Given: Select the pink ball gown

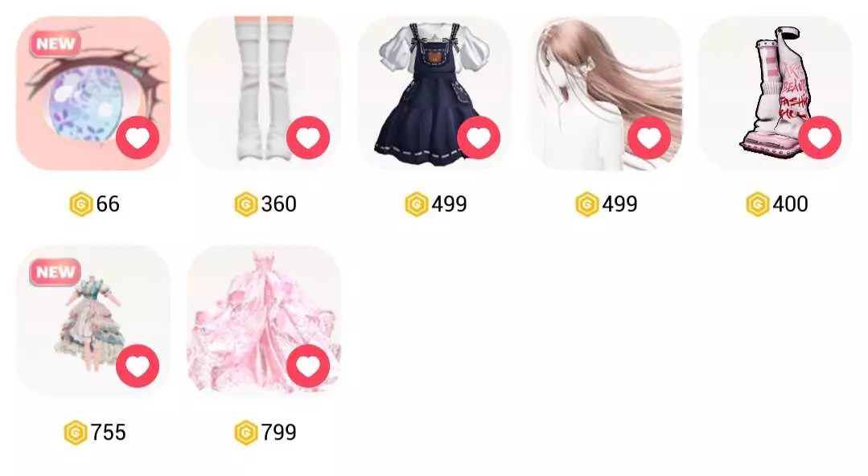Looking at the screenshot, I should coord(264,321).
